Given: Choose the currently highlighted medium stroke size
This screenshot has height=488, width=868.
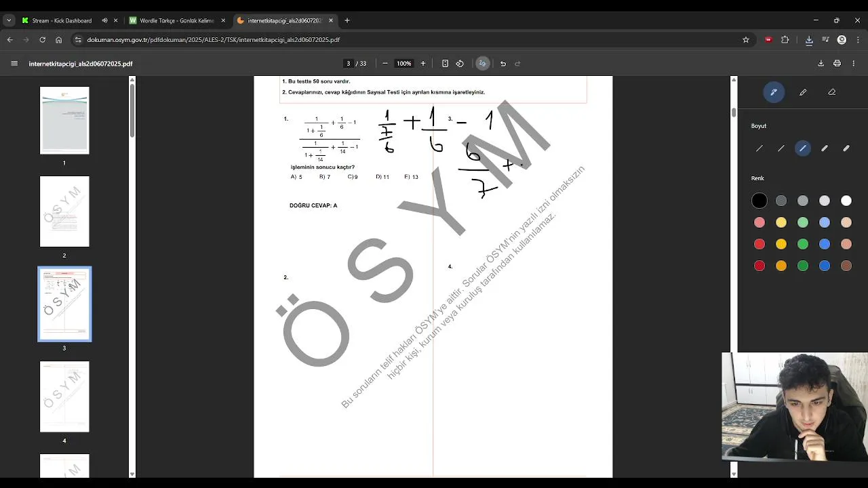Looking at the screenshot, I should 803,148.
